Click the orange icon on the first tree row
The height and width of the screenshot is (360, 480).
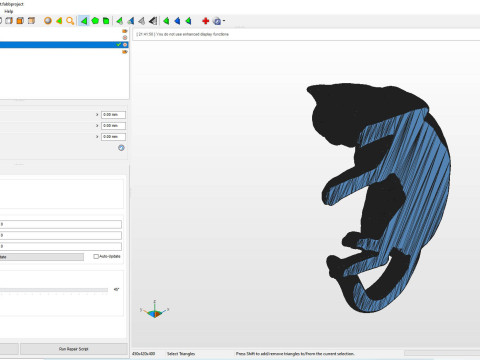125,31
